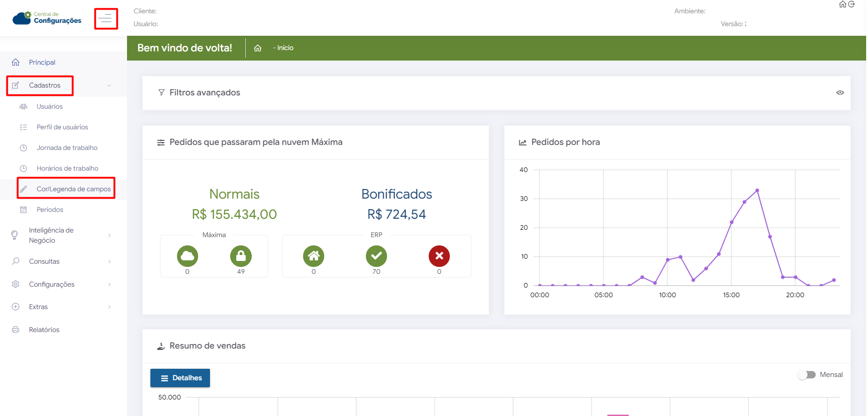Viewport: 868px width, 416px height.
Task: Toggle the Mensal switch
Action: (807, 375)
